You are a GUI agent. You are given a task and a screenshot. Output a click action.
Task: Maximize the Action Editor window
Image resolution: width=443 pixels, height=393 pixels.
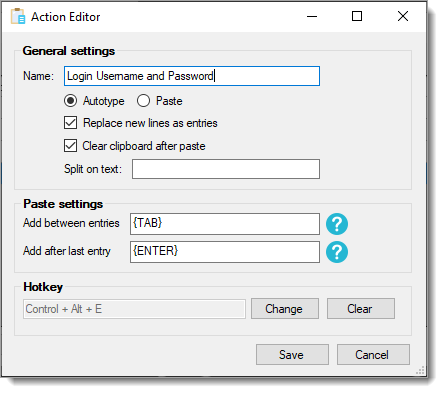[x=357, y=16]
